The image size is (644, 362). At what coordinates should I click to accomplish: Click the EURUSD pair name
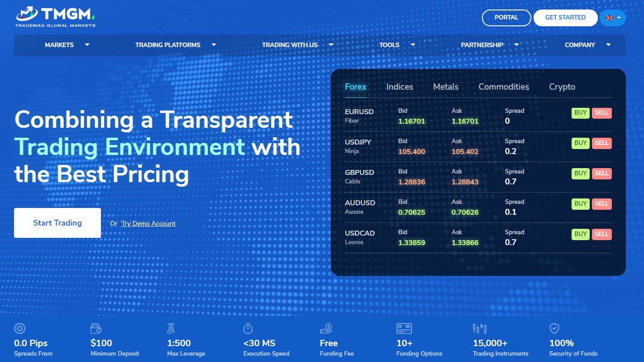pos(359,112)
